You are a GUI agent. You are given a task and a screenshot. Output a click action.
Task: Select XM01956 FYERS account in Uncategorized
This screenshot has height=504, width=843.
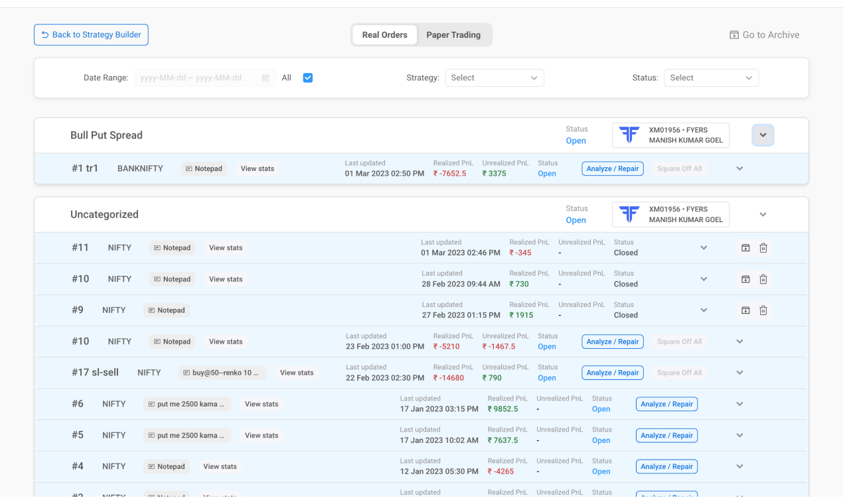[670, 214]
